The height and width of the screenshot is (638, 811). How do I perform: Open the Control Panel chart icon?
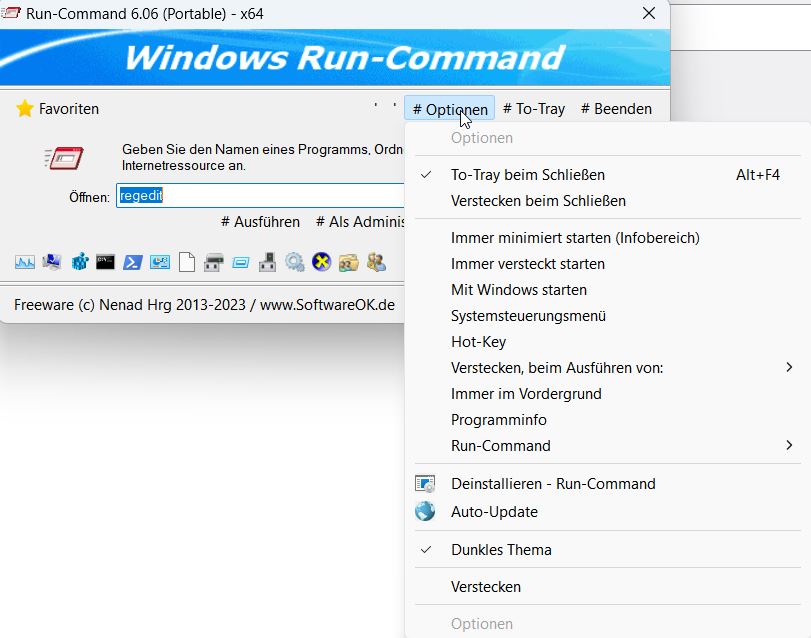[160, 263]
